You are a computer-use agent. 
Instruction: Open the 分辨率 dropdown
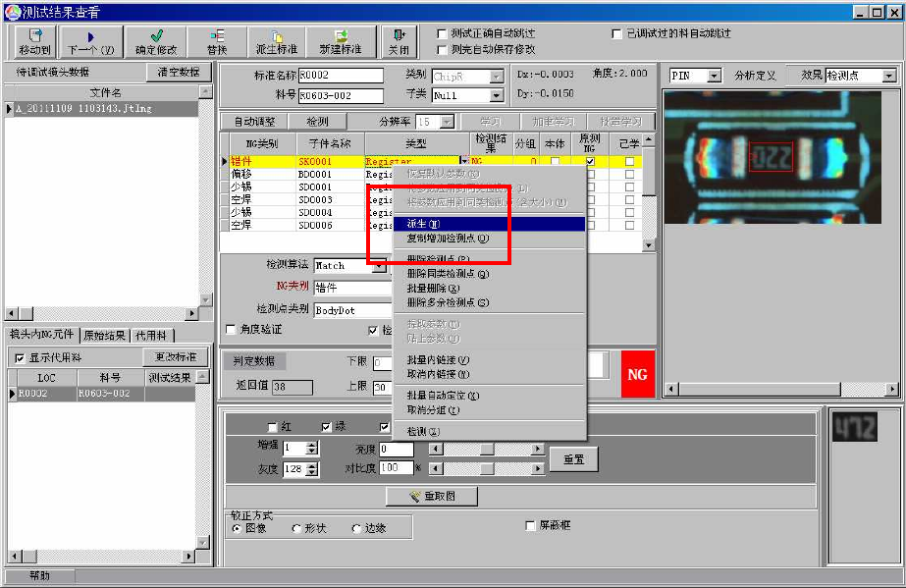tap(447, 122)
